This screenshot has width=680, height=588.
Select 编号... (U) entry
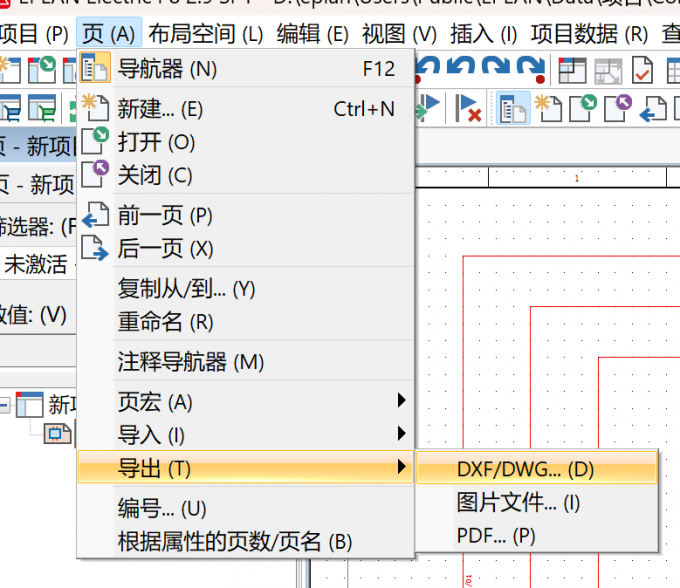tap(245, 508)
